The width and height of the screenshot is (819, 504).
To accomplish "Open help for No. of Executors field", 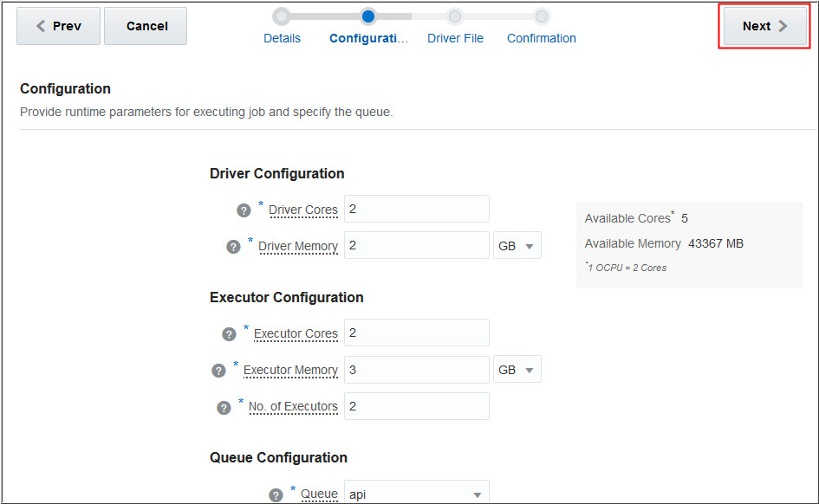I will click(224, 406).
